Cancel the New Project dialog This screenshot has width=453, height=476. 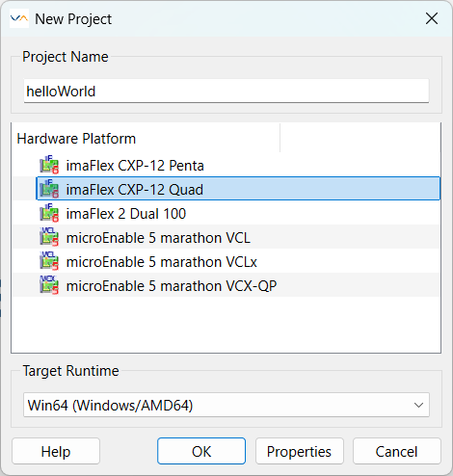pyautogui.click(x=397, y=451)
